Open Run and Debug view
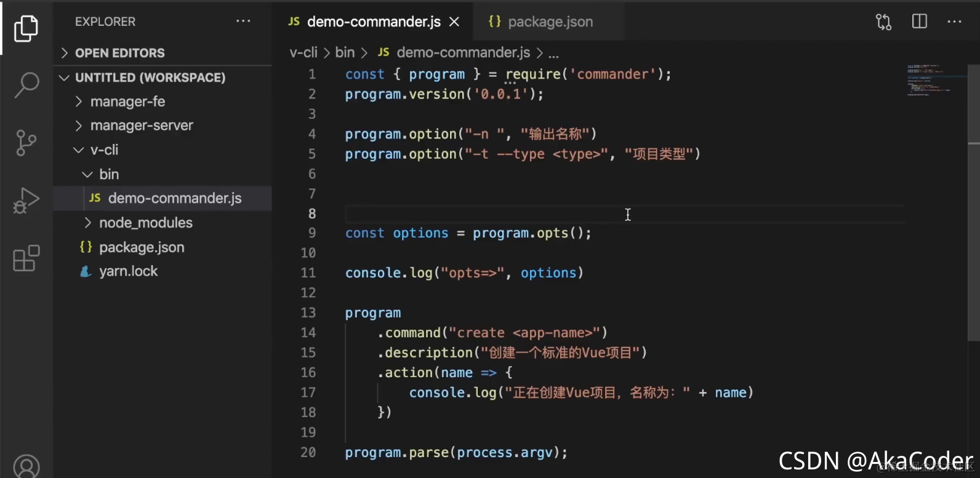 (26, 201)
